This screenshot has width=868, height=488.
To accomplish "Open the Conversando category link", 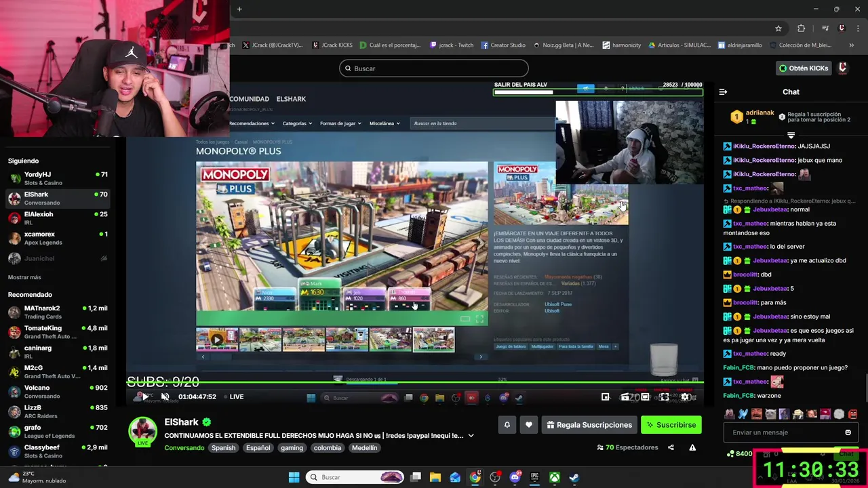I will [x=184, y=448].
